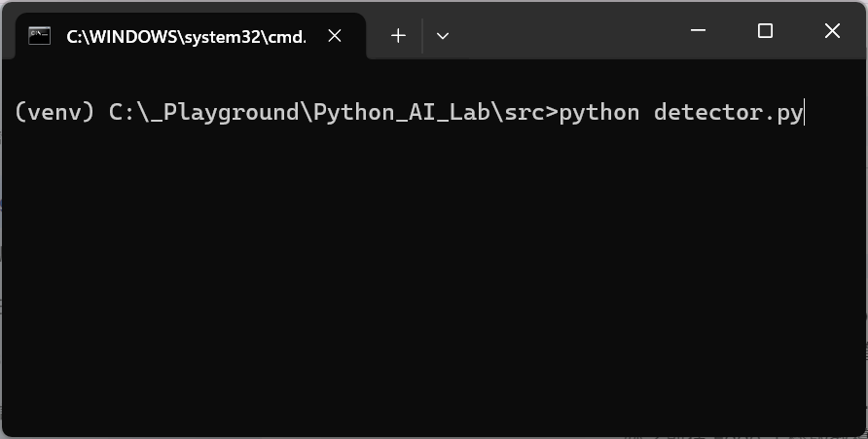Screen dimensions: 868x439
Task: Click the word python in the command
Action: click(x=598, y=113)
